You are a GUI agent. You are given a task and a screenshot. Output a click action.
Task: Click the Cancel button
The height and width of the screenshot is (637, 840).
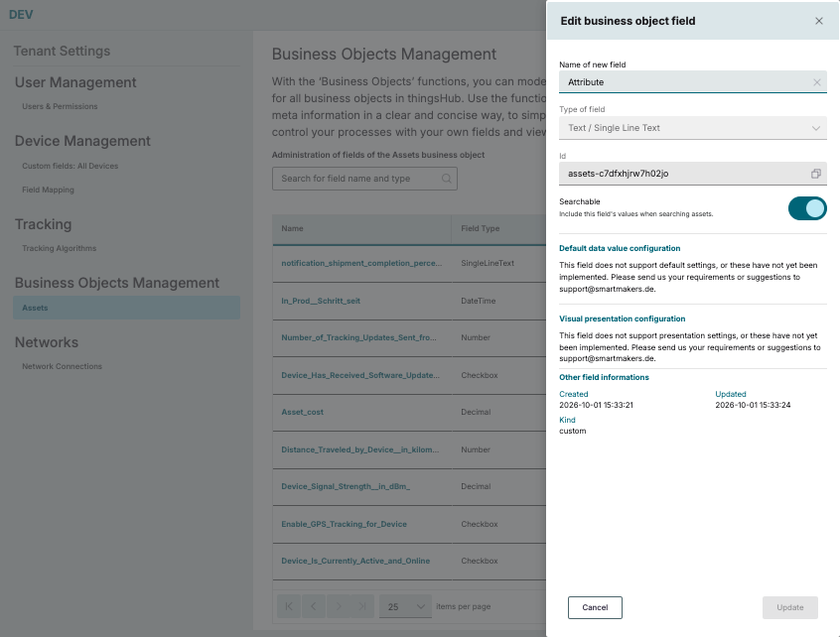coord(595,607)
